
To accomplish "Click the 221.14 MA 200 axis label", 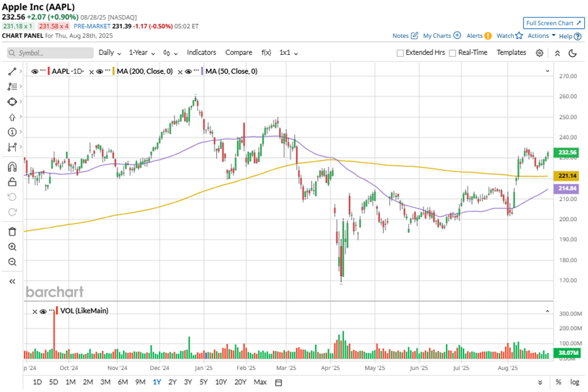I will [x=567, y=175].
